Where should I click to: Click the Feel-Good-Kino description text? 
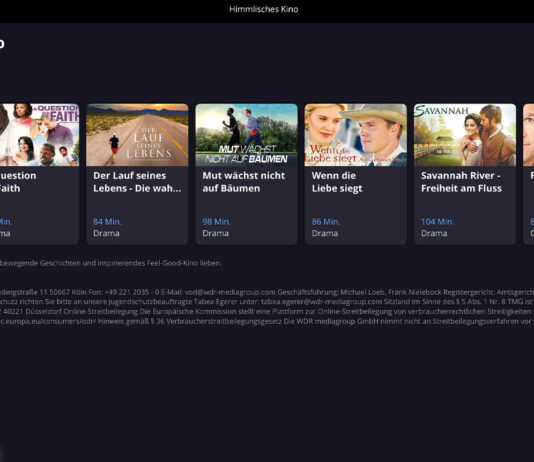(111, 263)
